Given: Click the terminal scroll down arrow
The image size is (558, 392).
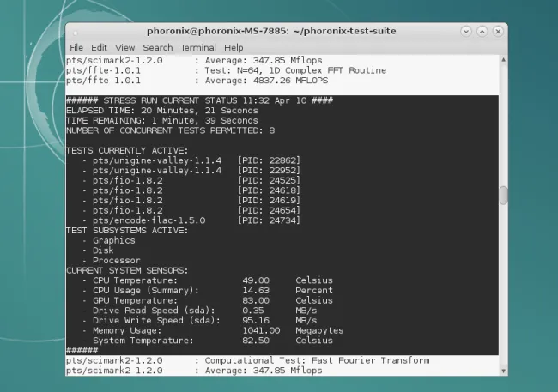Looking at the screenshot, I should pos(503,371).
